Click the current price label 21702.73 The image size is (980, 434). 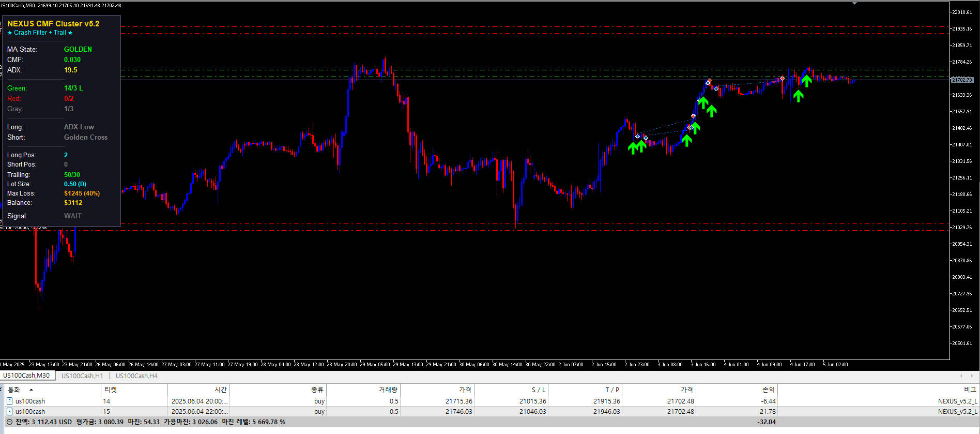(x=962, y=80)
